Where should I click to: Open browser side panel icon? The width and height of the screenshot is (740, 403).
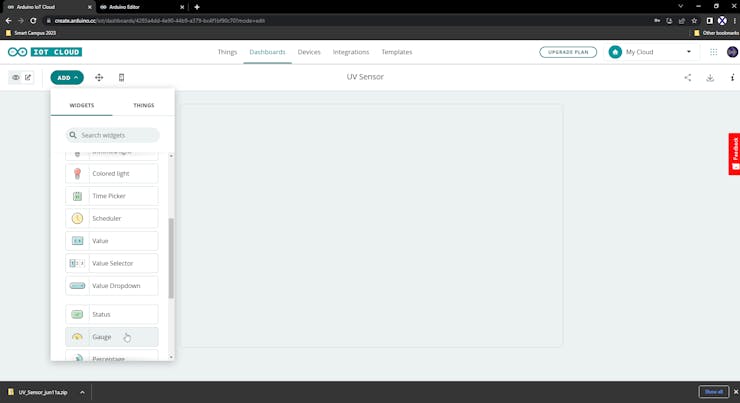coord(709,21)
